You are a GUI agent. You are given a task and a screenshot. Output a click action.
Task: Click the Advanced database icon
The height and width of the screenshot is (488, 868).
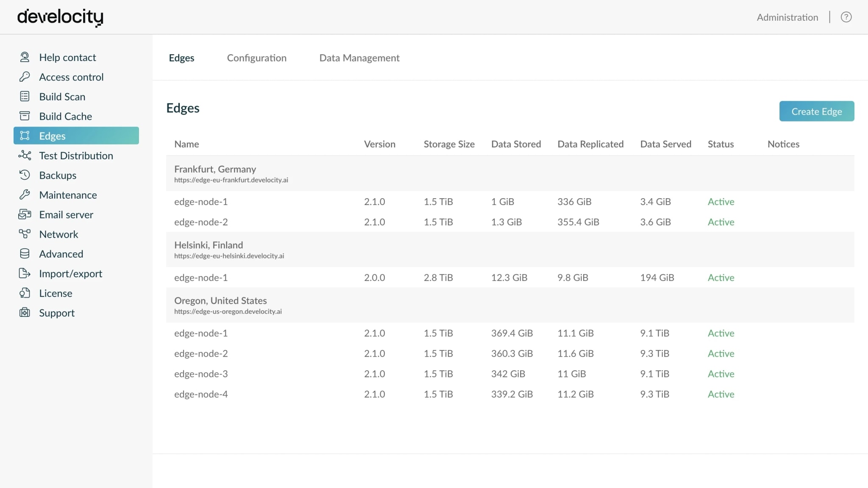(x=25, y=254)
